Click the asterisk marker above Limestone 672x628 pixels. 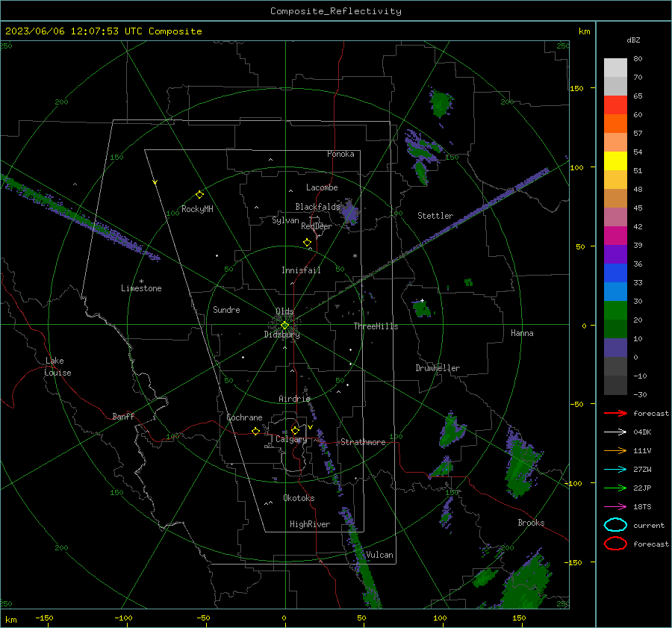click(x=141, y=282)
